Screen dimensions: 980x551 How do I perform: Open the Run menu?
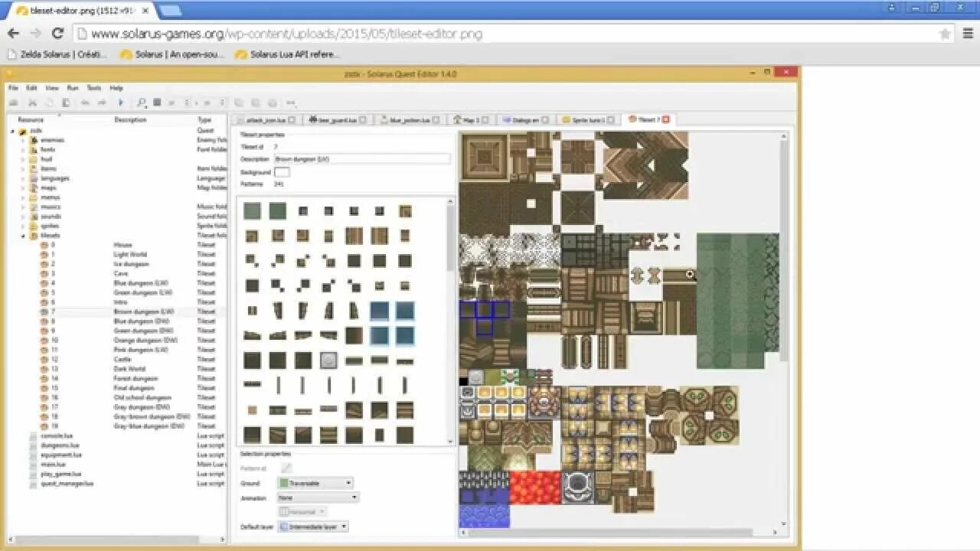[x=72, y=88]
